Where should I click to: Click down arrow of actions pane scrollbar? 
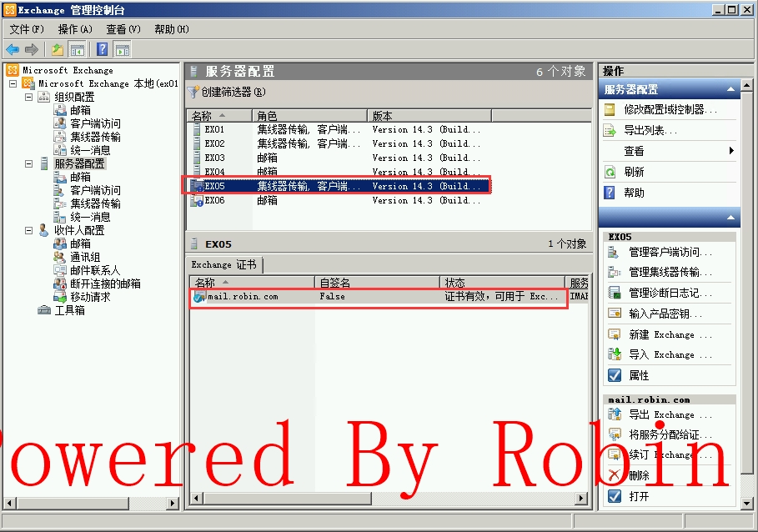[747, 503]
